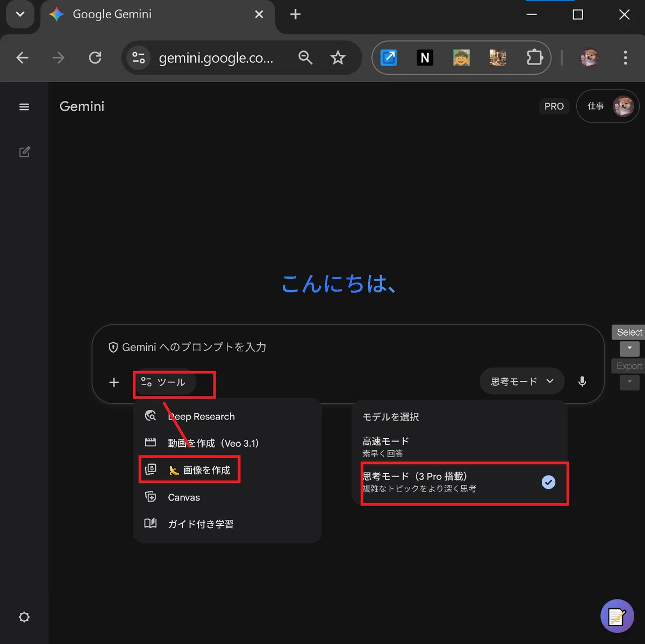Image resolution: width=645 pixels, height=644 pixels.
Task: Click the plus icon to add files
Action: point(114,382)
